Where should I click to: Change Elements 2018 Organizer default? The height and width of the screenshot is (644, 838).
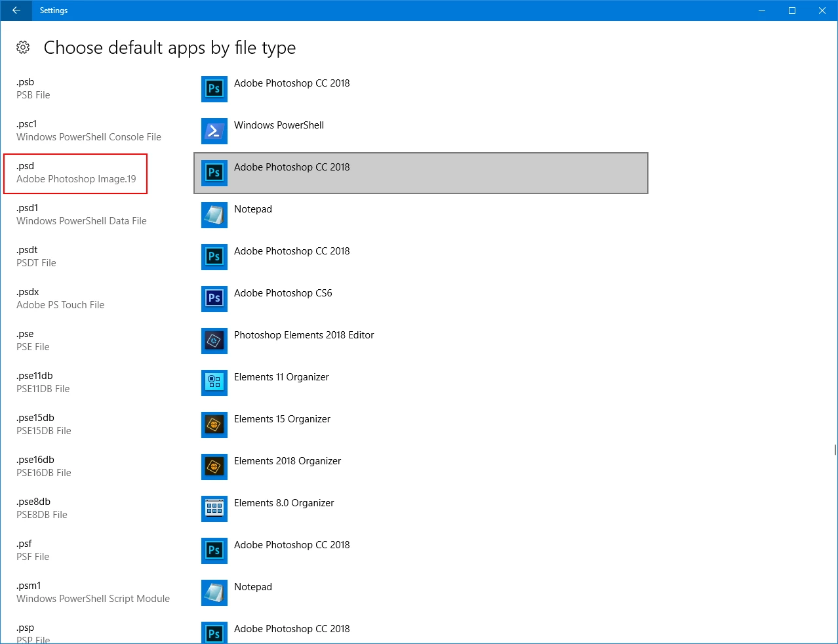pos(421,467)
